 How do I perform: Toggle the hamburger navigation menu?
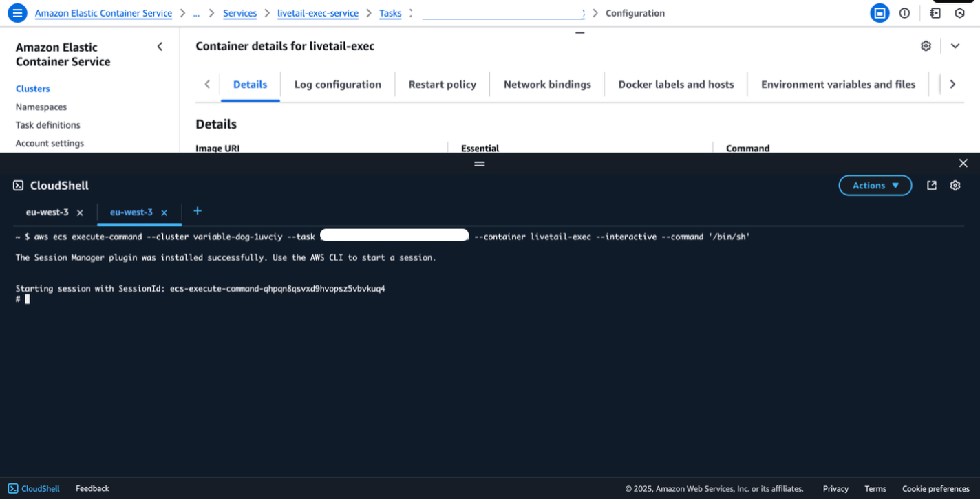point(17,12)
